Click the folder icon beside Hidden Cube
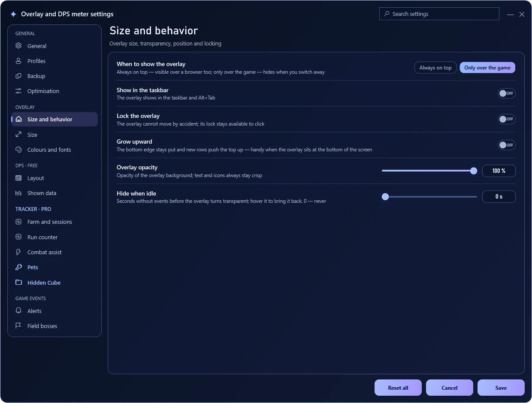532x403 pixels. point(18,283)
